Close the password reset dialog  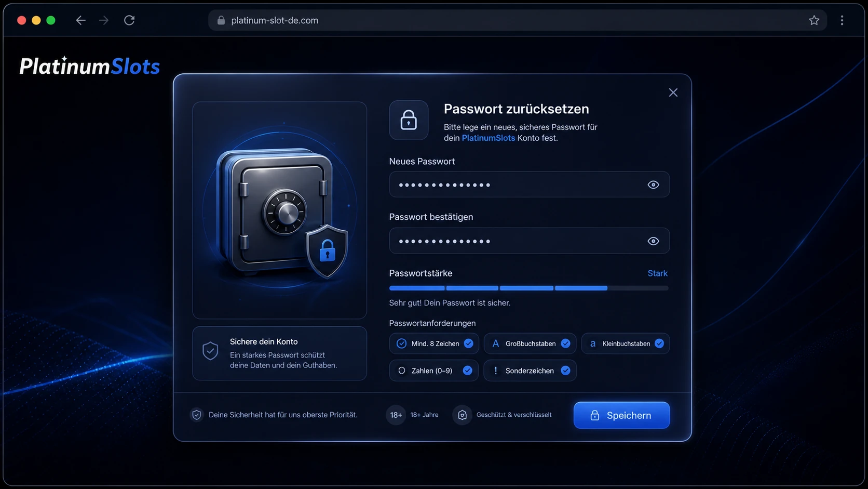pos(673,92)
